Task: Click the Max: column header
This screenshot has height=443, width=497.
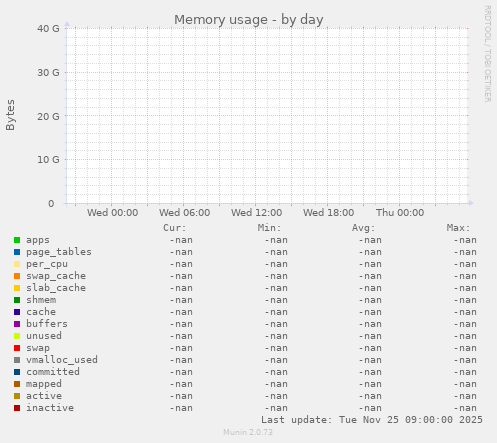Action: click(x=458, y=228)
